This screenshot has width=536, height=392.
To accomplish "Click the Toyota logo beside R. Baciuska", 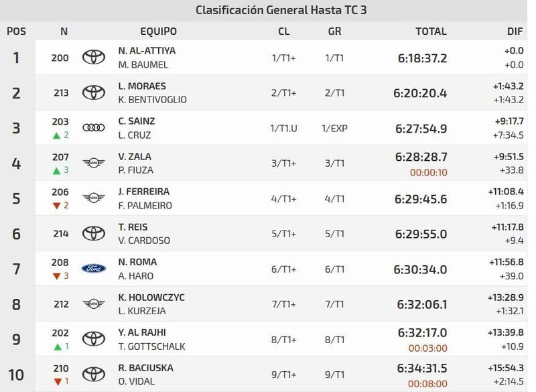I will point(94,374).
